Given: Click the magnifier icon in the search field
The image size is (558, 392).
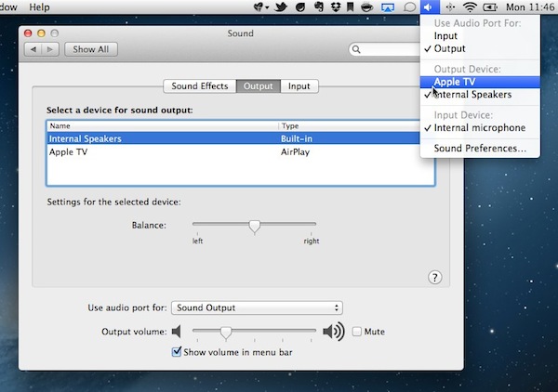Looking at the screenshot, I should 356,49.
